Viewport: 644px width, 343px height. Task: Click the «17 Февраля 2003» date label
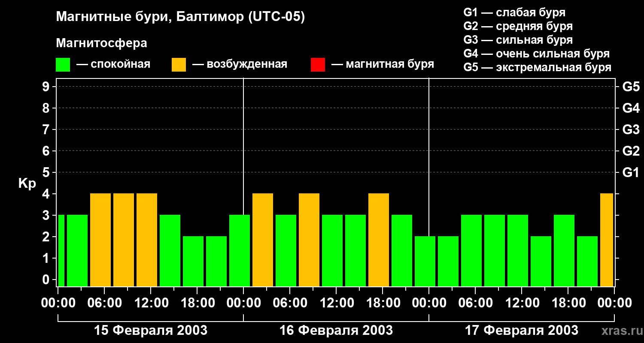click(522, 331)
